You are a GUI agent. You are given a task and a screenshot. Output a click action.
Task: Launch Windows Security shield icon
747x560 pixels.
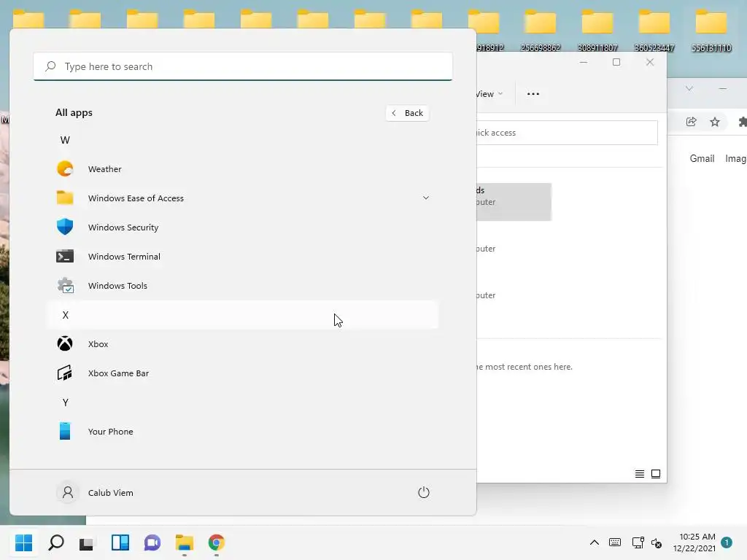(65, 227)
